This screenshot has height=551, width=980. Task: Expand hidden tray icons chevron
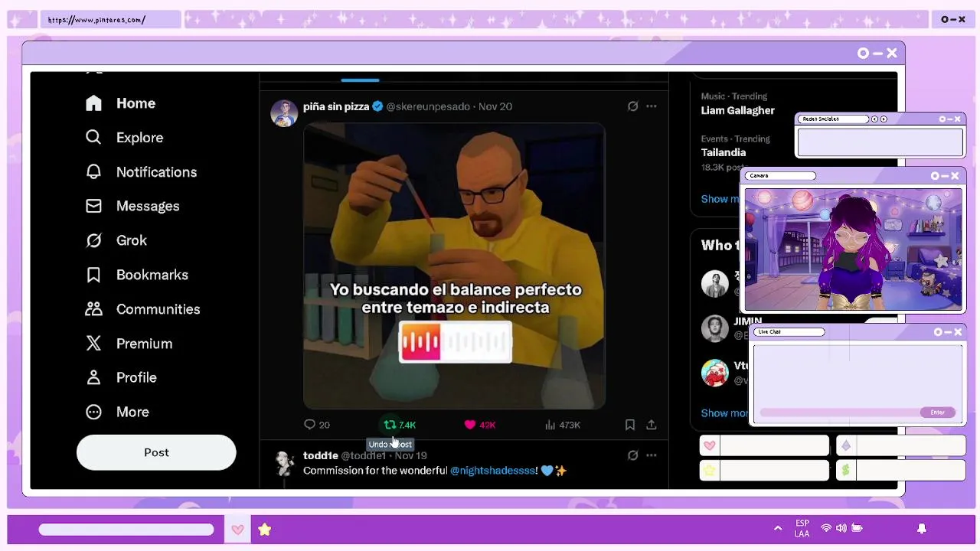(x=778, y=528)
